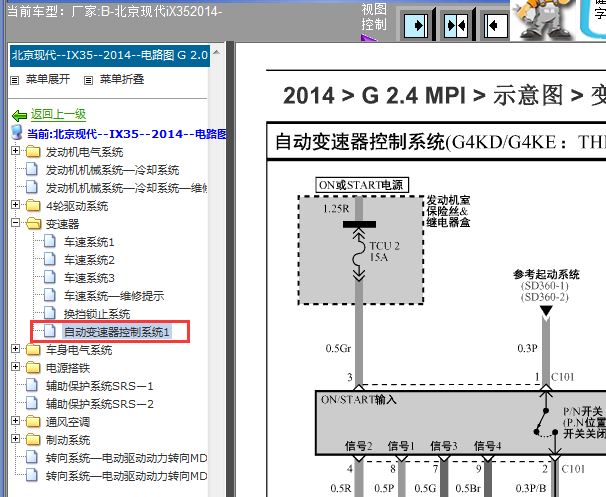Click the document icon for 车速系统2

49,259
